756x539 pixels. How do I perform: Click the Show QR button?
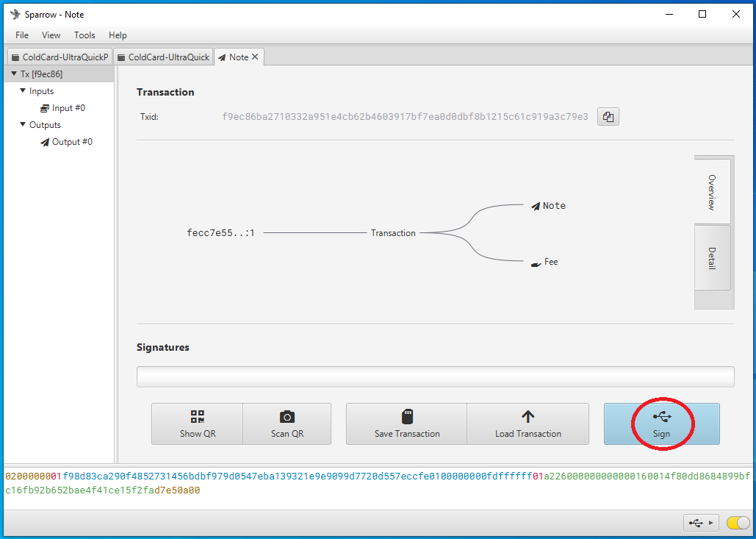click(197, 424)
